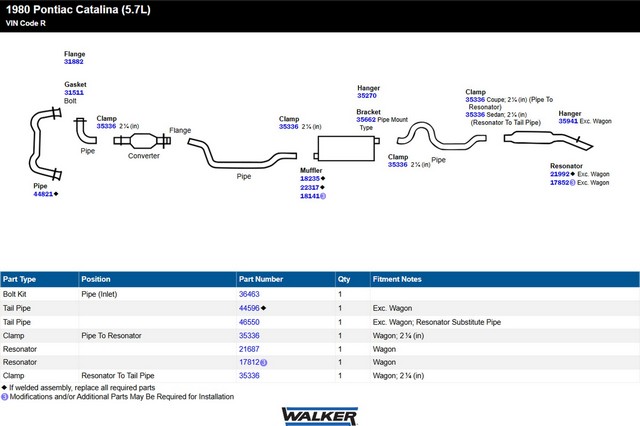
Task: Click the catalytic converter drawing
Action: [x=142, y=141]
